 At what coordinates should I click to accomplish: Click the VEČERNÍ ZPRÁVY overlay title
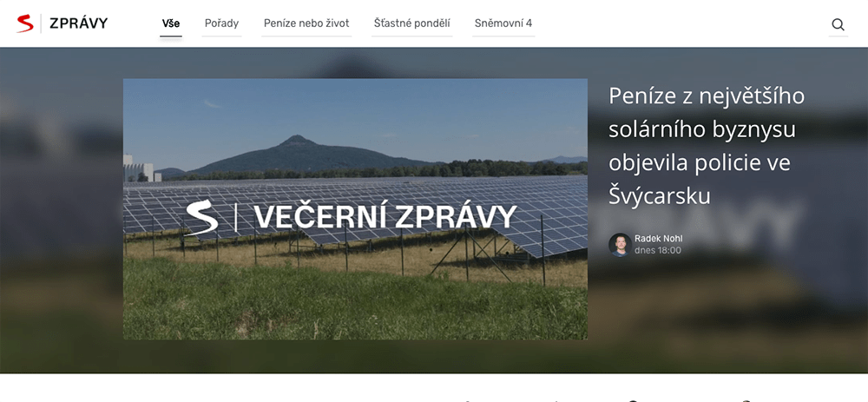pyautogui.click(x=385, y=217)
